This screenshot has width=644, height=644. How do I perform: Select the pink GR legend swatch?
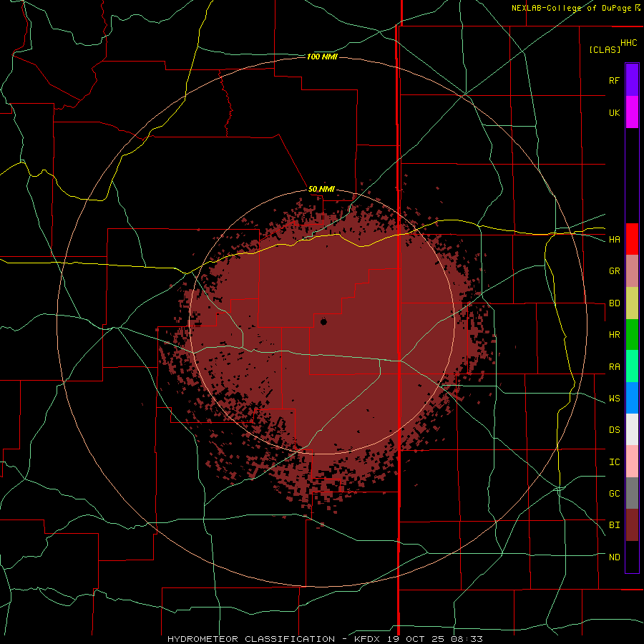click(632, 271)
